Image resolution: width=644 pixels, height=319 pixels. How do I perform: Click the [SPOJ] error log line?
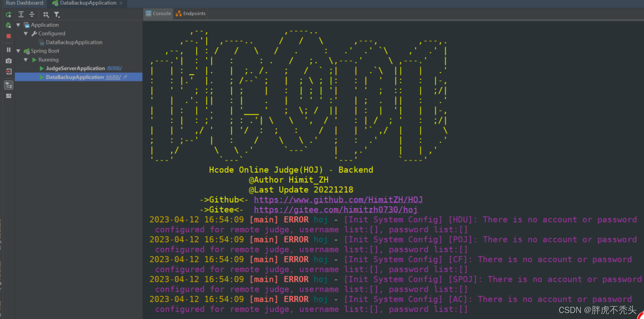click(x=396, y=285)
